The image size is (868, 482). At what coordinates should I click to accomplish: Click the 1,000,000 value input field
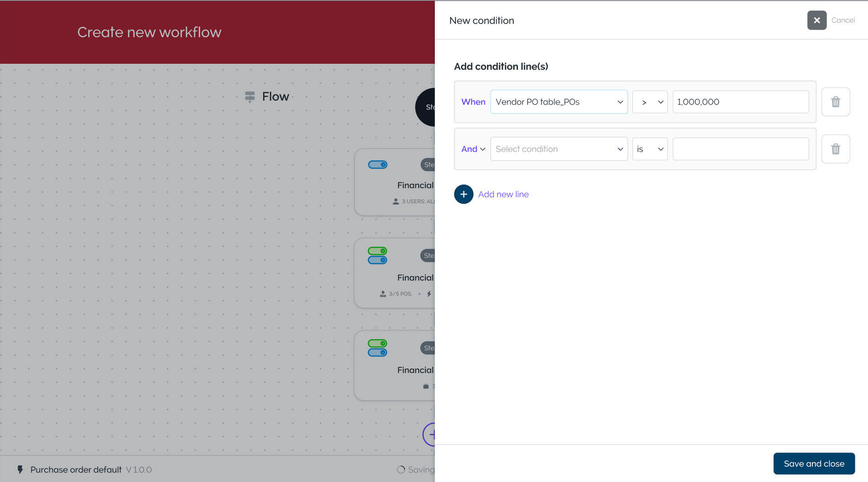(741, 102)
